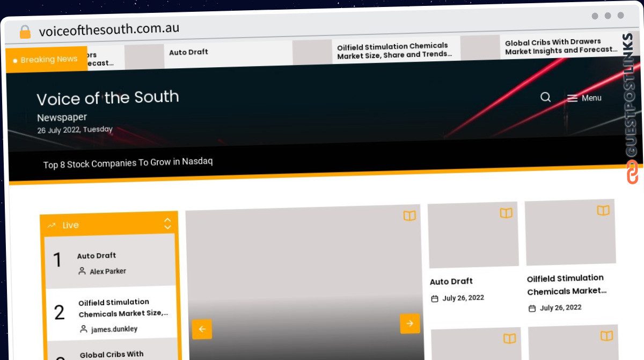Open the search magnifier icon in header
This screenshot has height=360, width=644.
[x=545, y=97]
